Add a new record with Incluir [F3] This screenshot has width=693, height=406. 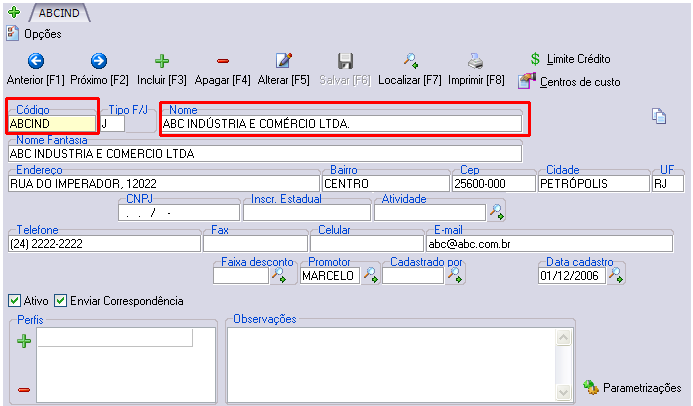(x=162, y=69)
